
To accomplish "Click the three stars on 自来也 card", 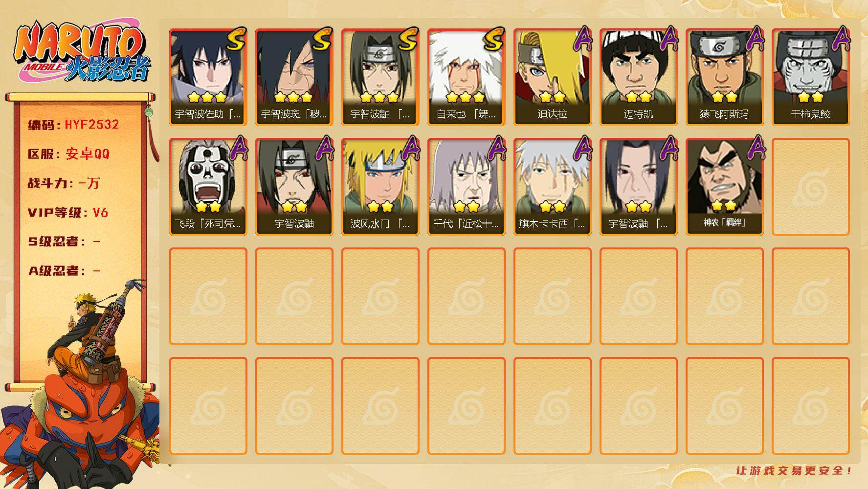I will (466, 97).
